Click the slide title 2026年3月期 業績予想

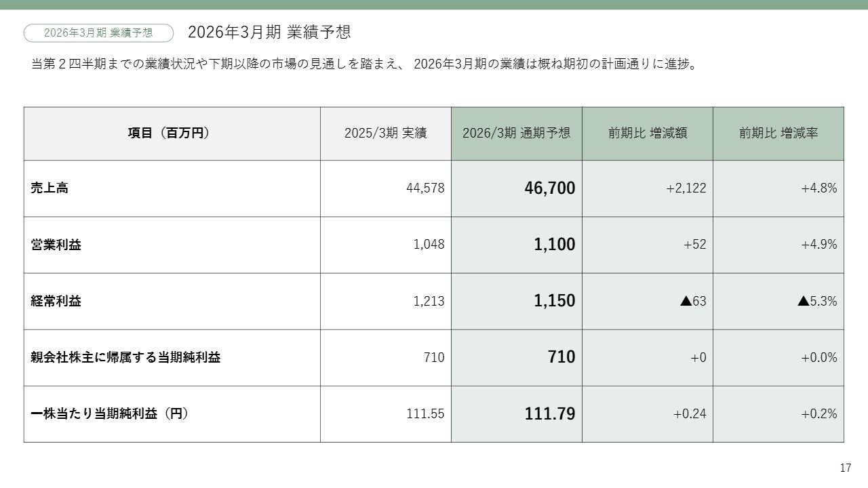point(269,33)
